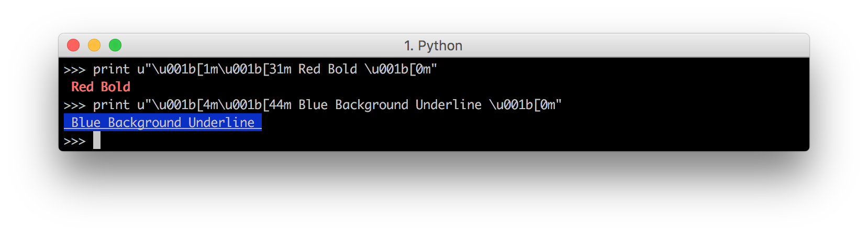Click the word "Underline" in the second command

449,105
